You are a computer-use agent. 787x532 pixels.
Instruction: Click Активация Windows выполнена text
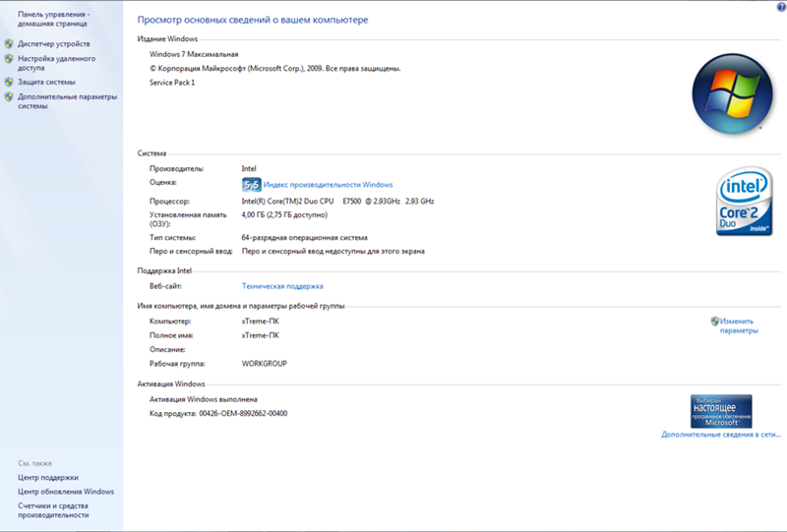click(204, 399)
